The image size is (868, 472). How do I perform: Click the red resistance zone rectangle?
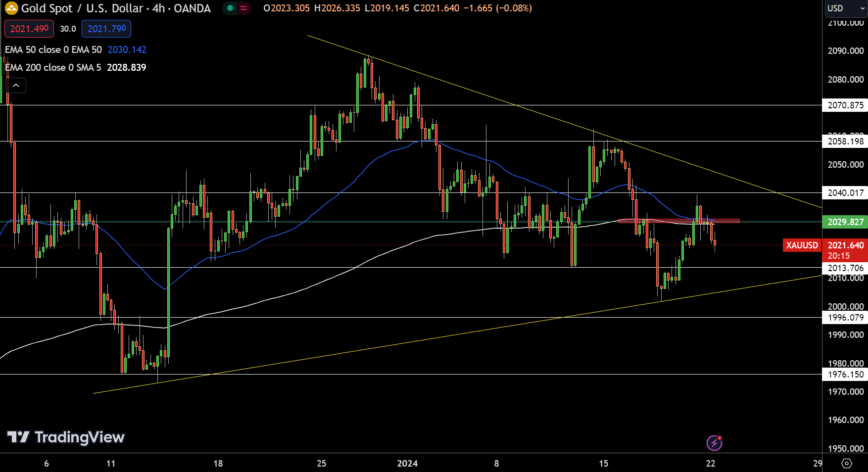click(679, 221)
